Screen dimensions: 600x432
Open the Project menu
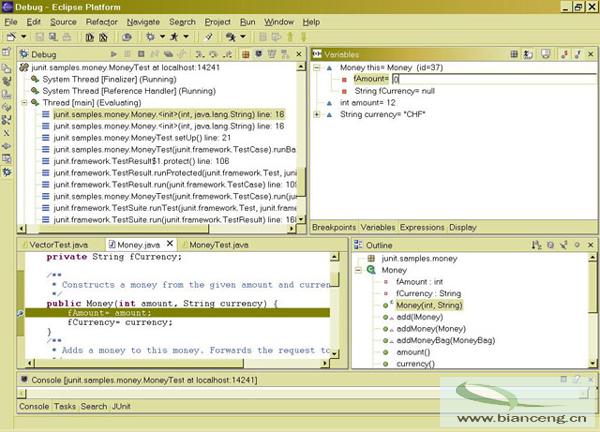pos(217,22)
